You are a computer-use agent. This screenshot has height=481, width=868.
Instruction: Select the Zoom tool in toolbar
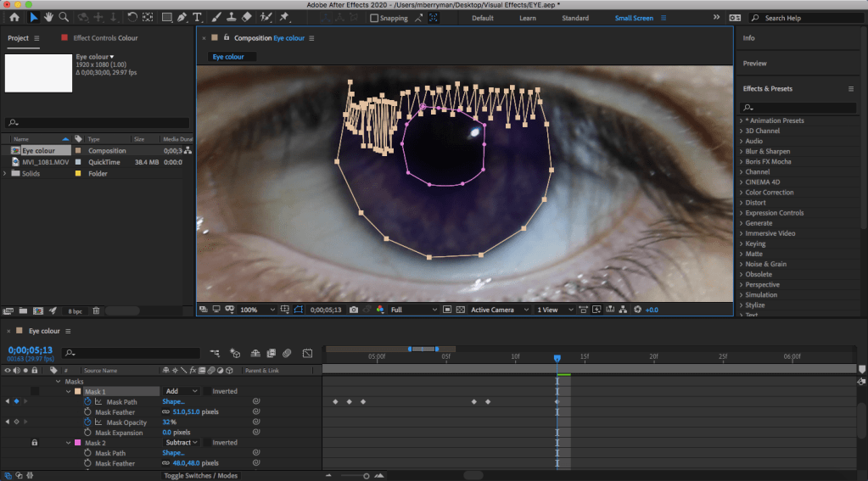(x=64, y=17)
